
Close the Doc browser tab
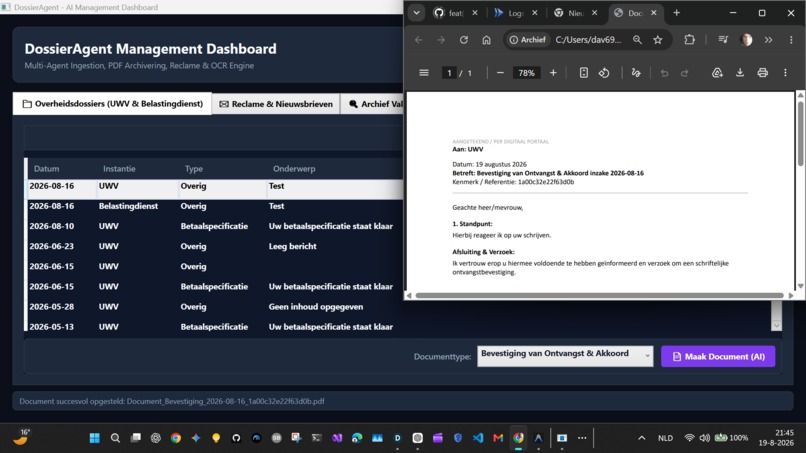coord(653,13)
